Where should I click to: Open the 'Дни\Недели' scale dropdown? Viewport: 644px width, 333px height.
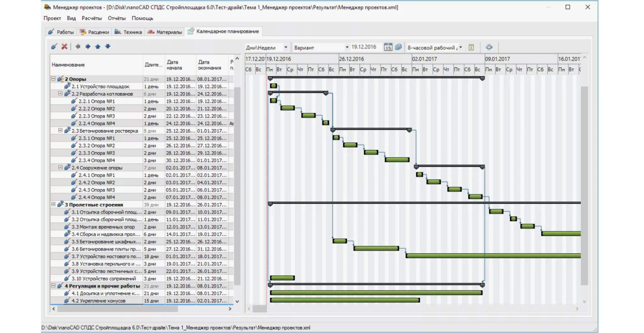[x=286, y=47]
